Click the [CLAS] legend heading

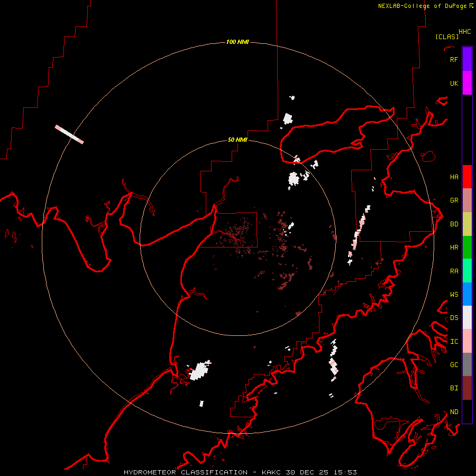447,36
